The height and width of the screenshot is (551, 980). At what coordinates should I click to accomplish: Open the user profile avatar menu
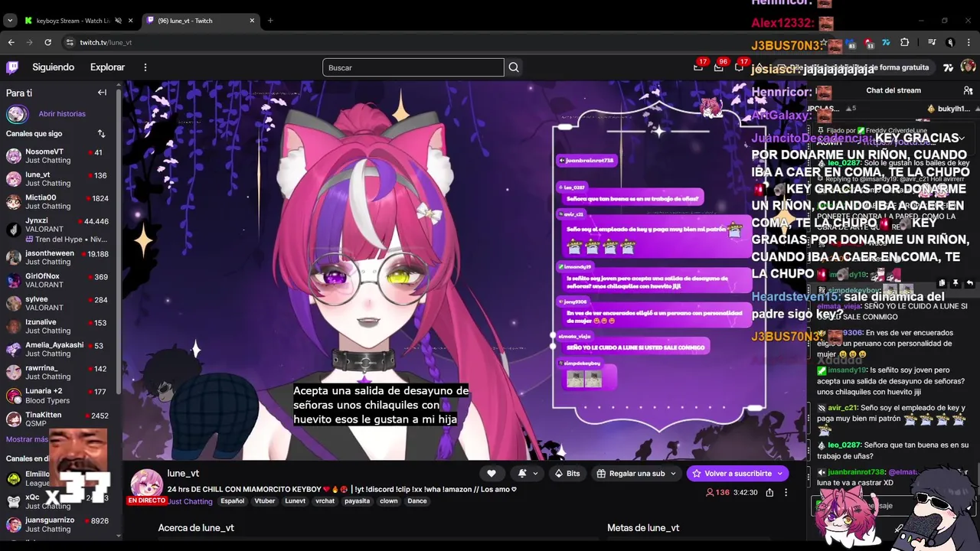[968, 67]
